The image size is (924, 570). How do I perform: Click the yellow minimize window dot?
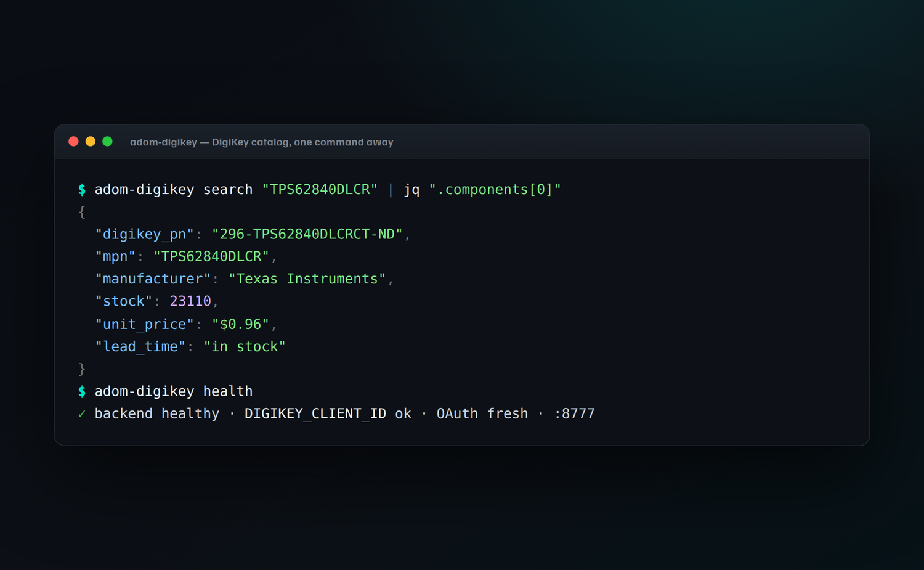pyautogui.click(x=91, y=142)
